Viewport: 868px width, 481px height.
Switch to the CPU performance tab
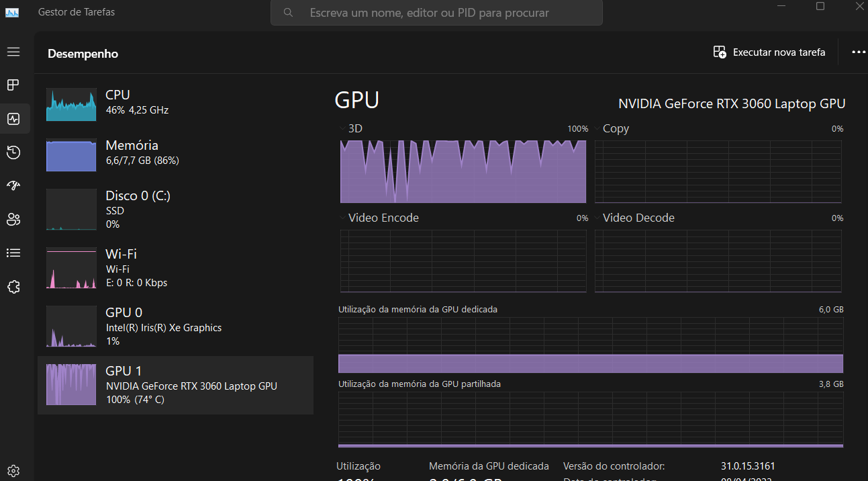[x=175, y=104]
